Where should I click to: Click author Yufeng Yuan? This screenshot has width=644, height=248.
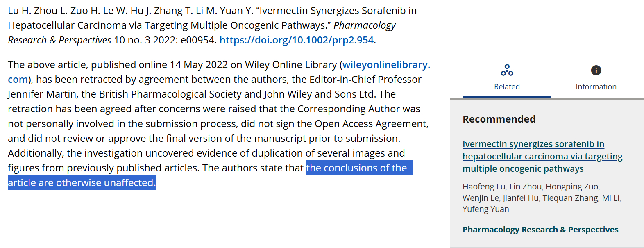click(x=486, y=209)
